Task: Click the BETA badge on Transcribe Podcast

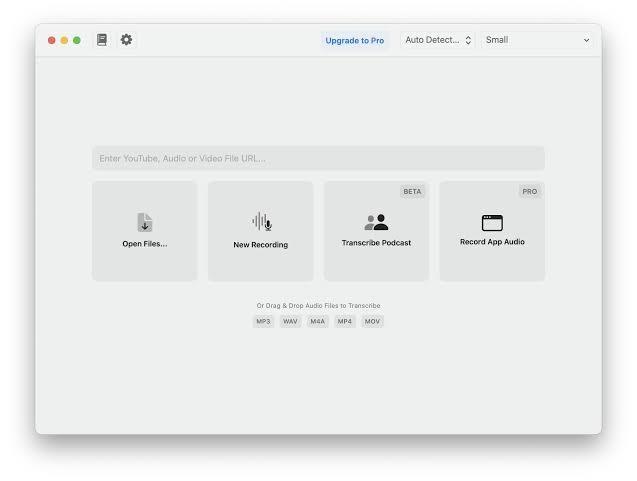Action: coord(412,191)
